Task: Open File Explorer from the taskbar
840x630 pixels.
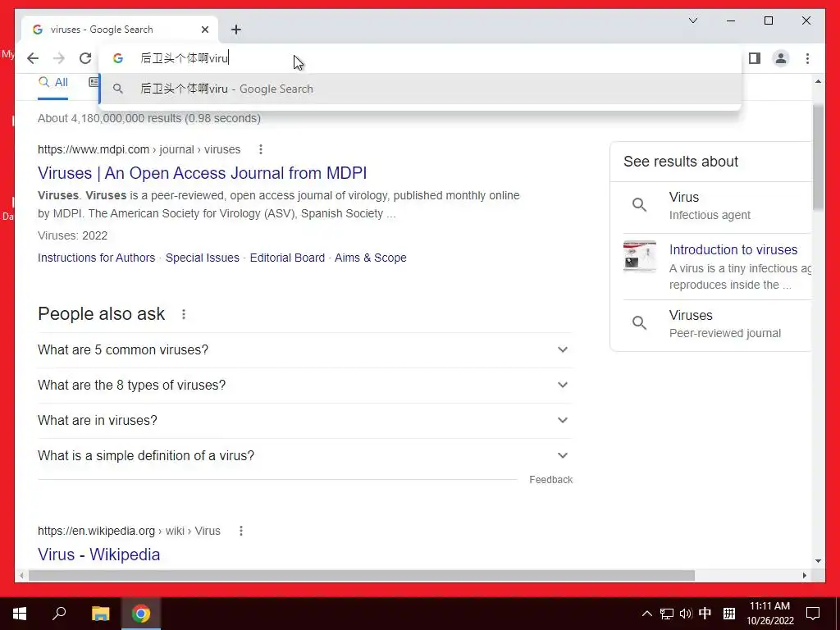Action: pyautogui.click(x=100, y=614)
